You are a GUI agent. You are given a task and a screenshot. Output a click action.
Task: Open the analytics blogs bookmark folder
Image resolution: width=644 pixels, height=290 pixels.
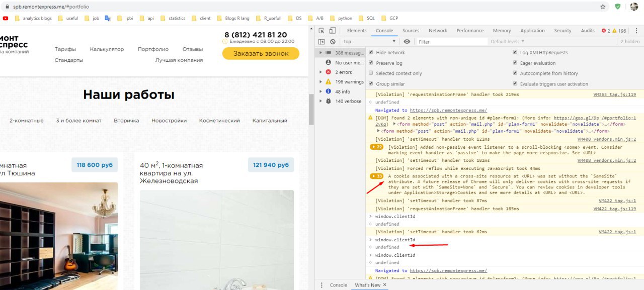(33, 18)
